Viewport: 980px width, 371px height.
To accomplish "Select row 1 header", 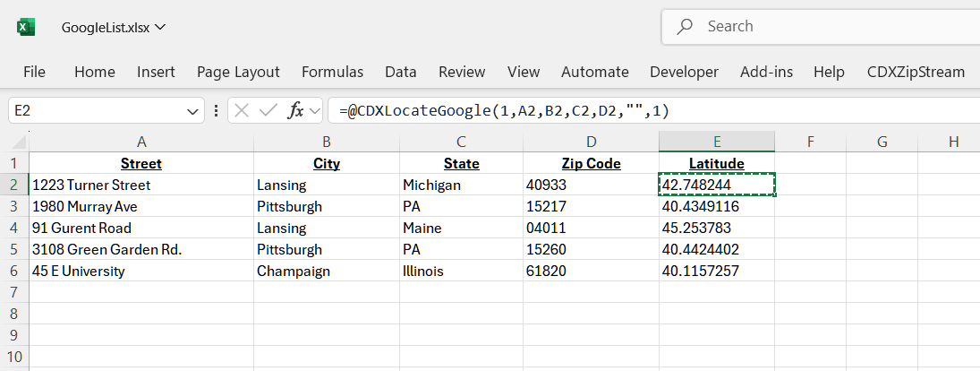I will coord(14,164).
